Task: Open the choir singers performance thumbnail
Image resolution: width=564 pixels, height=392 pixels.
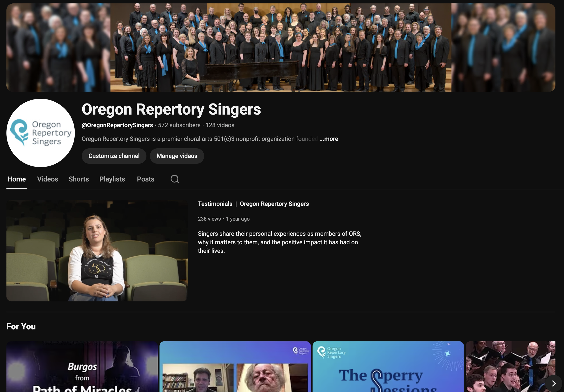Action: point(506,364)
